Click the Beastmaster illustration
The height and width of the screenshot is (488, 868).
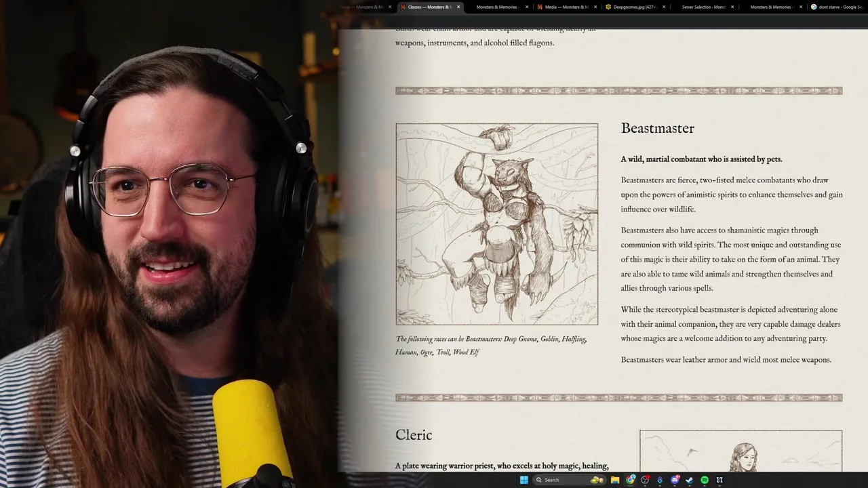coord(497,224)
